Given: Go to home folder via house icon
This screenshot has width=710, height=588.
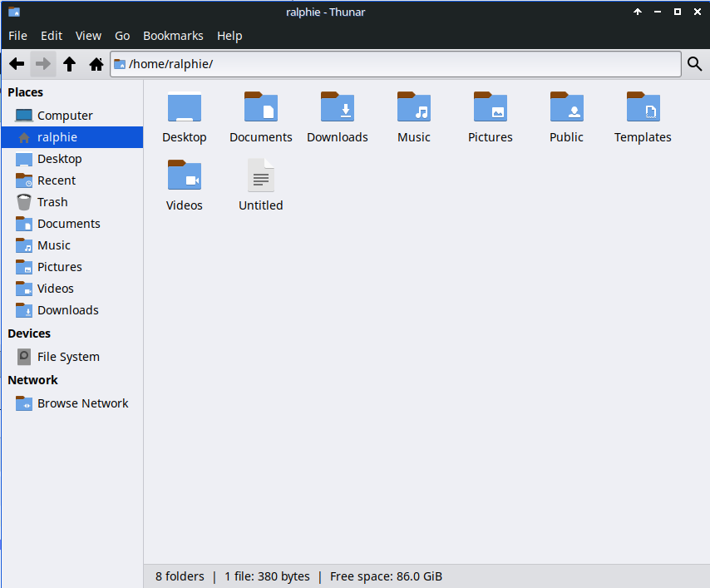Looking at the screenshot, I should click(96, 64).
